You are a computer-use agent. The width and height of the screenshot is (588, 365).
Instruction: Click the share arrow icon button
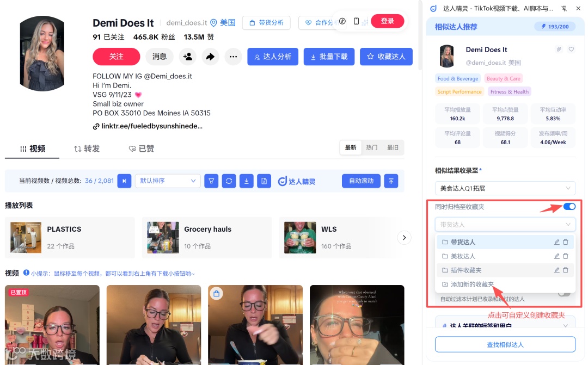[x=210, y=57]
